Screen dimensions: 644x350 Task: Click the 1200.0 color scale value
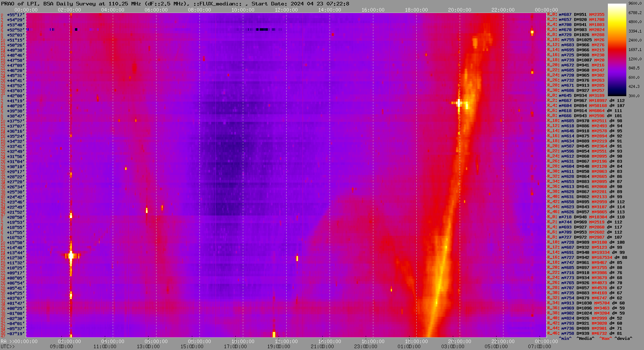pyautogui.click(x=635, y=59)
